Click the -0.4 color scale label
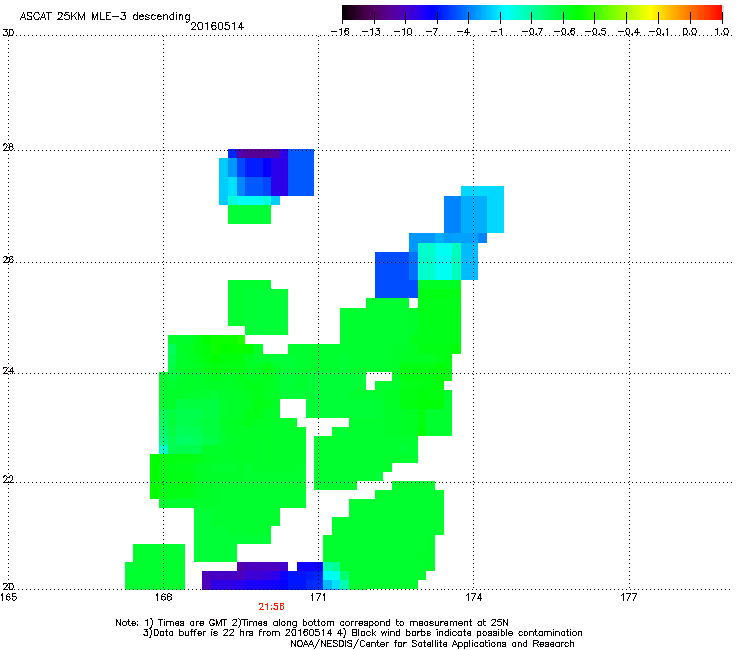Screen dimensions: 740x650 coord(628,32)
